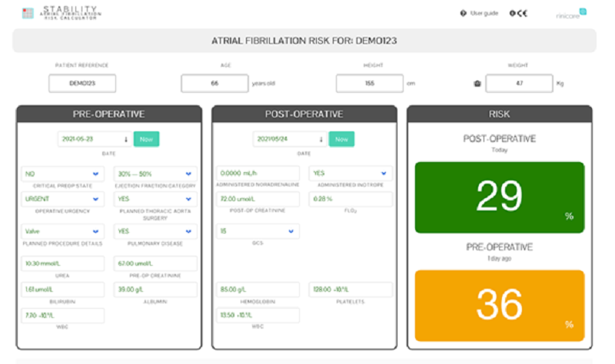Open the GCS dropdown showing 15
Viewport: 615px width, 364px height.
coord(258,231)
